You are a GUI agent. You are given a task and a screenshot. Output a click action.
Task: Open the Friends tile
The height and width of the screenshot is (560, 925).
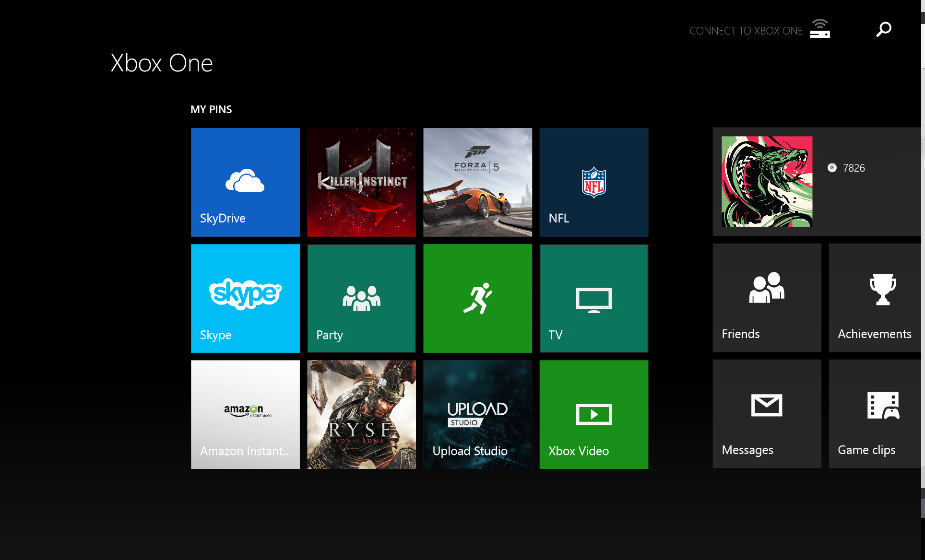click(767, 298)
